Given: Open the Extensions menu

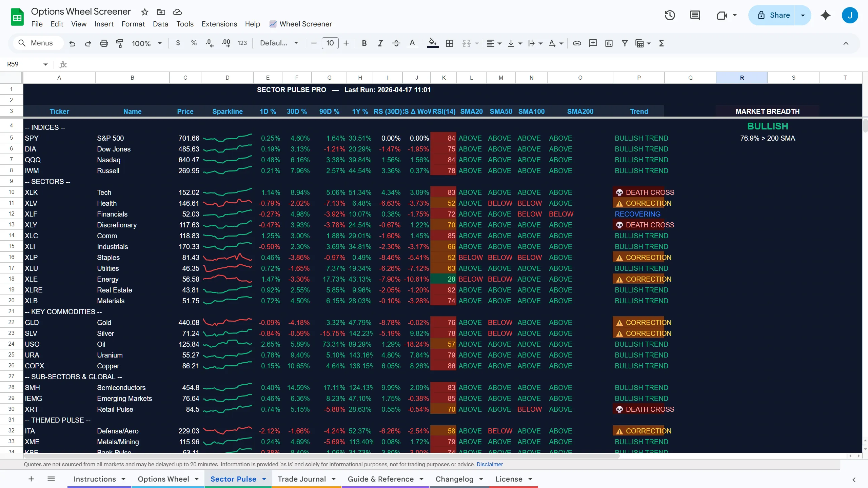Looking at the screenshot, I should [219, 24].
